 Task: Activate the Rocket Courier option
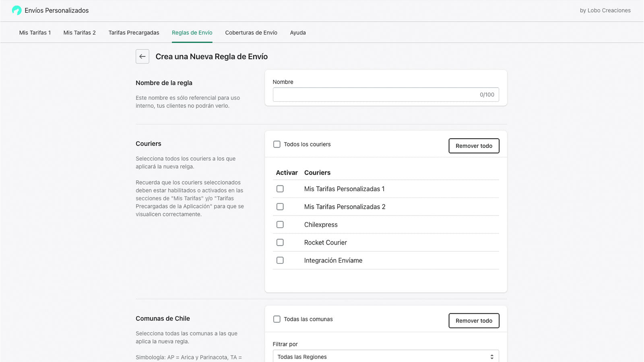point(280,242)
